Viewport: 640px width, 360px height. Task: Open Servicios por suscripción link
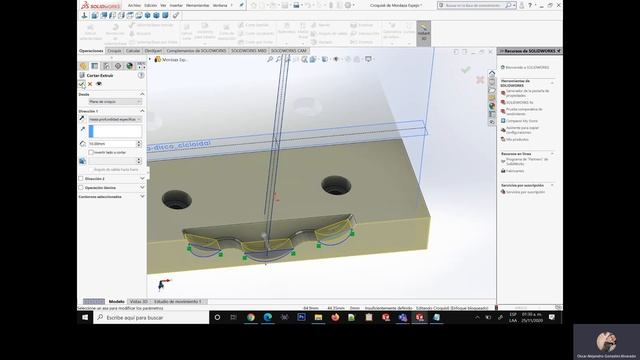(x=525, y=192)
